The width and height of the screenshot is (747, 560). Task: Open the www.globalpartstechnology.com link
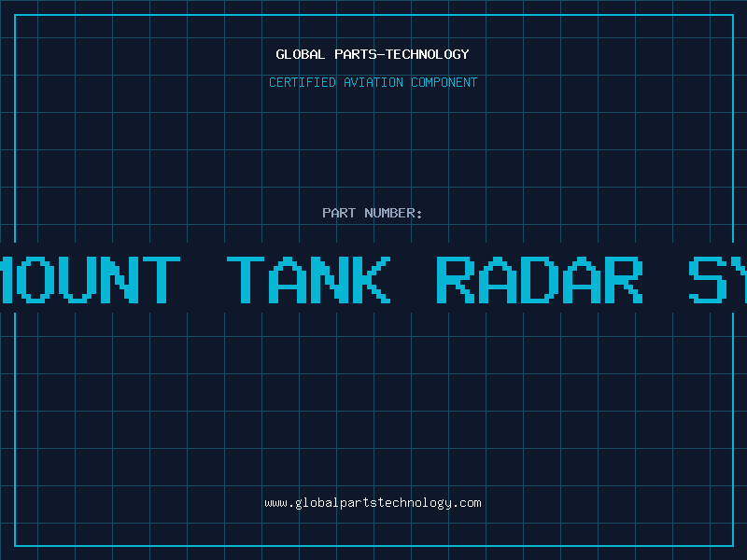(x=373, y=503)
